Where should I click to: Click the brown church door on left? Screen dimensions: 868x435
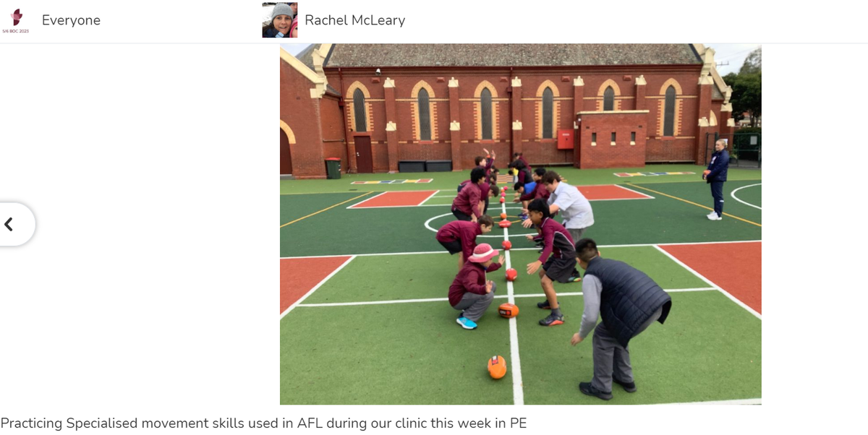pyautogui.click(x=363, y=154)
